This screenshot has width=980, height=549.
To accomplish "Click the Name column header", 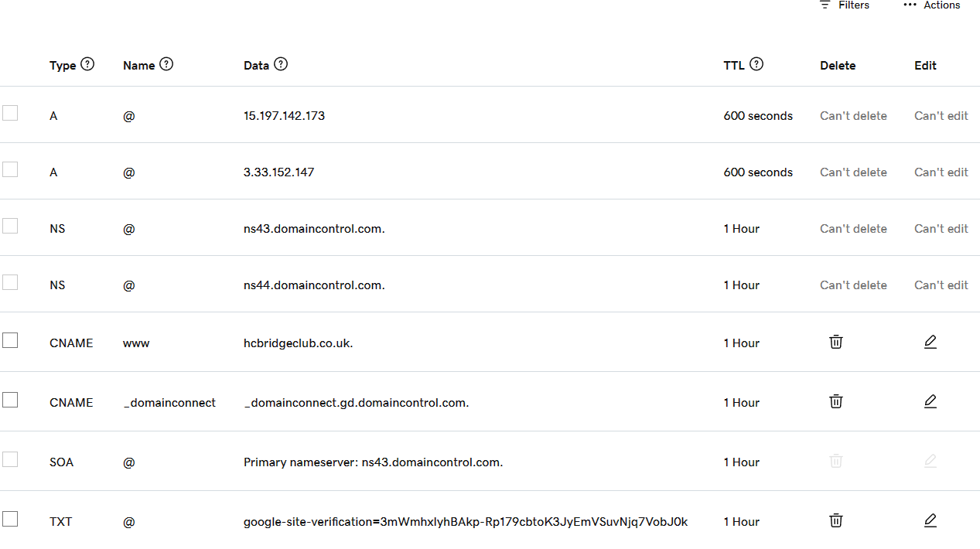I will pyautogui.click(x=139, y=66).
